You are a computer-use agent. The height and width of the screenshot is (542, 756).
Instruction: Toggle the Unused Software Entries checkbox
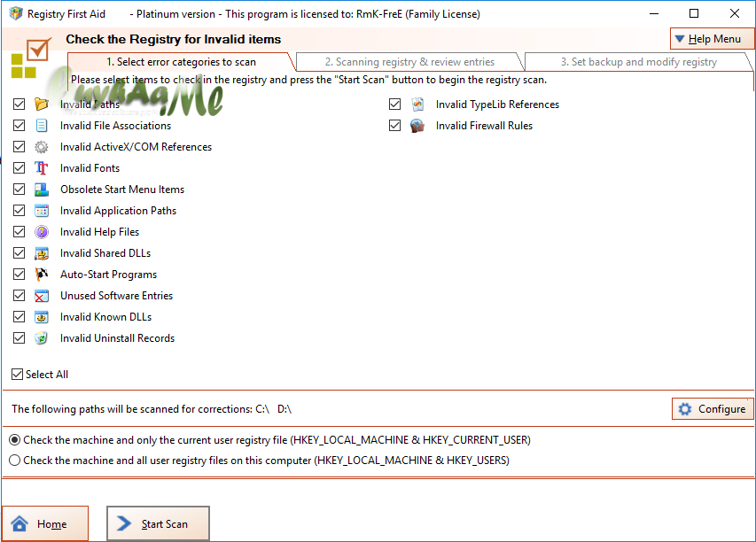pos(19,295)
